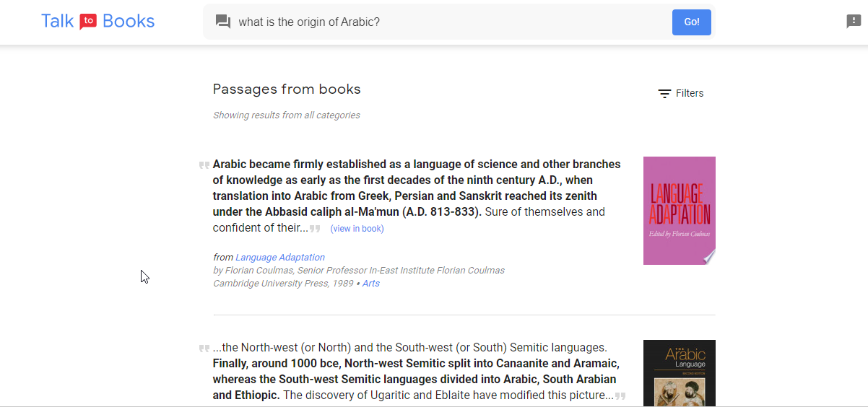This screenshot has width=868, height=407.
Task: Click closing quote mark before "view in book"
Action: 315,229
